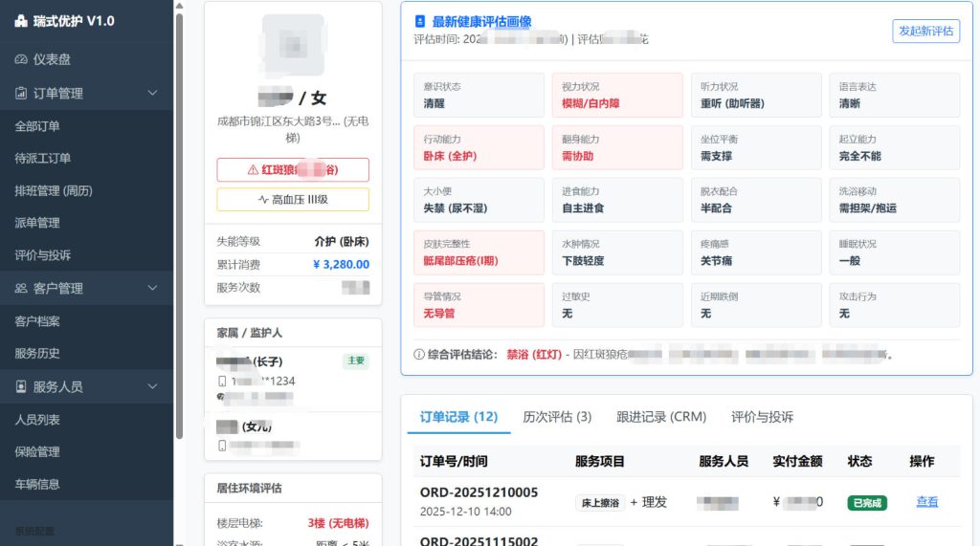Click 介护 (卧床) disability level value

[x=342, y=241]
